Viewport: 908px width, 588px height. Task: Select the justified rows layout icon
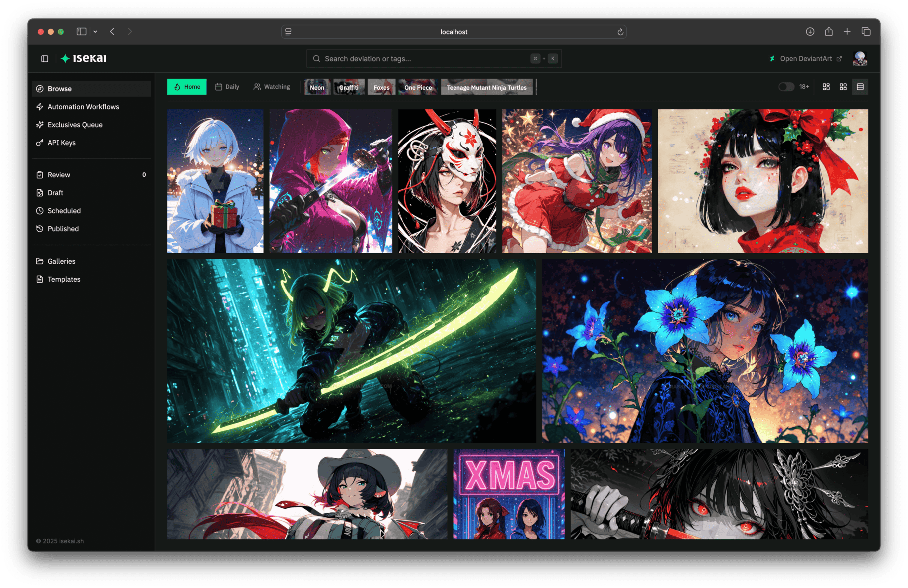(860, 87)
